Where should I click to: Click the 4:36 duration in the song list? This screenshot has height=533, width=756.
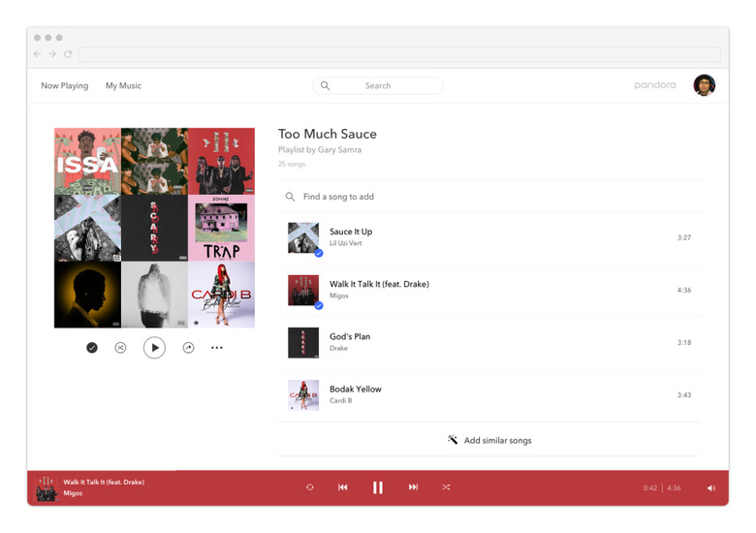pos(684,290)
